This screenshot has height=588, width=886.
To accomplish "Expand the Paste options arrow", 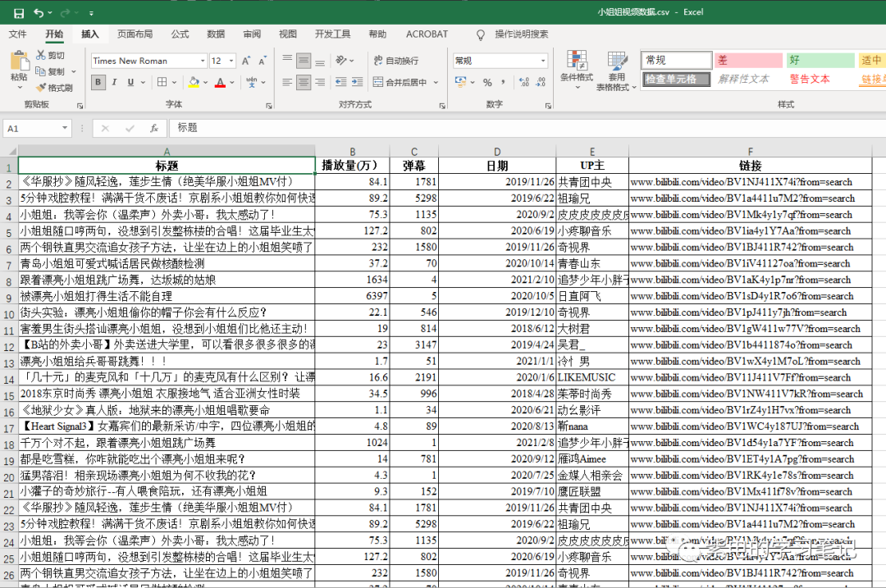I will (20, 88).
